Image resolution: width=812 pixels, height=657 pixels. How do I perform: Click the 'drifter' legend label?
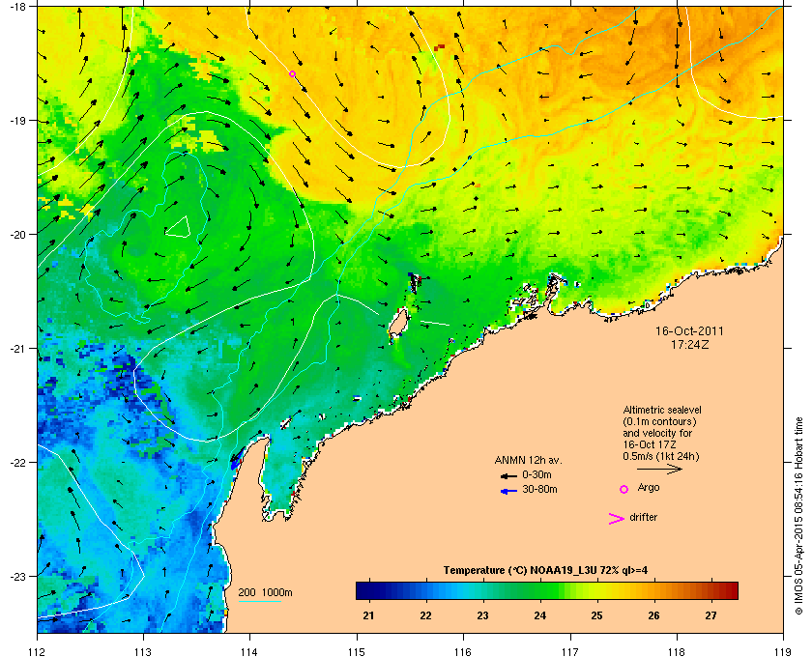click(643, 517)
